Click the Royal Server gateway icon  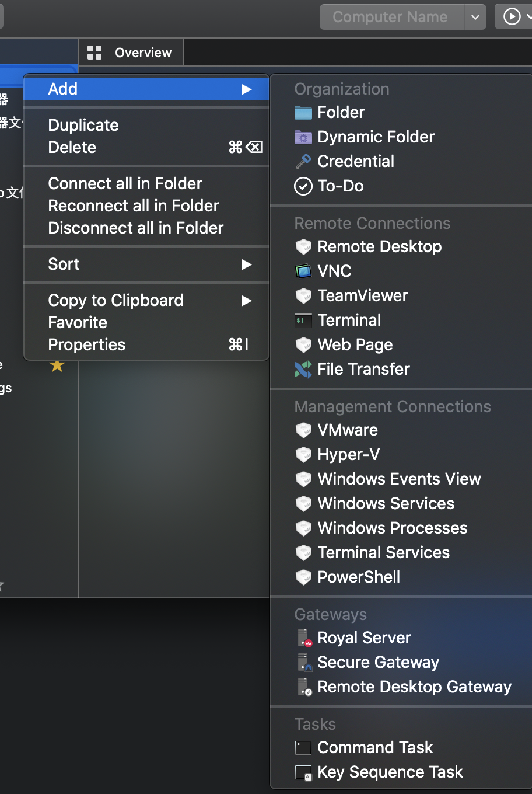click(303, 638)
